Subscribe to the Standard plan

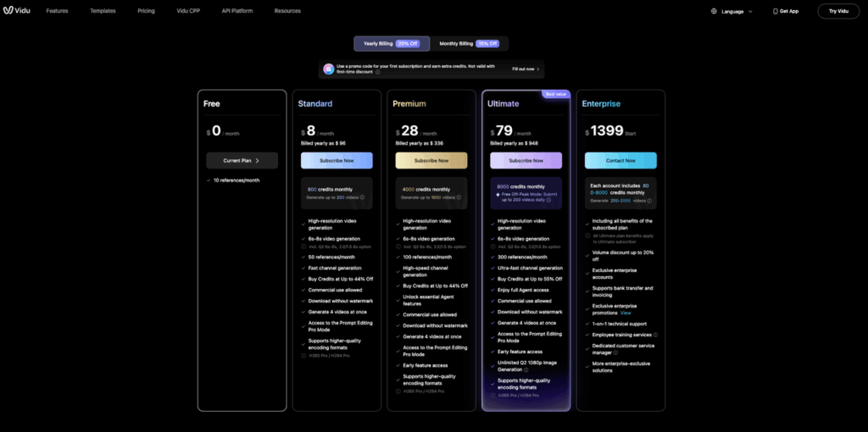point(337,160)
